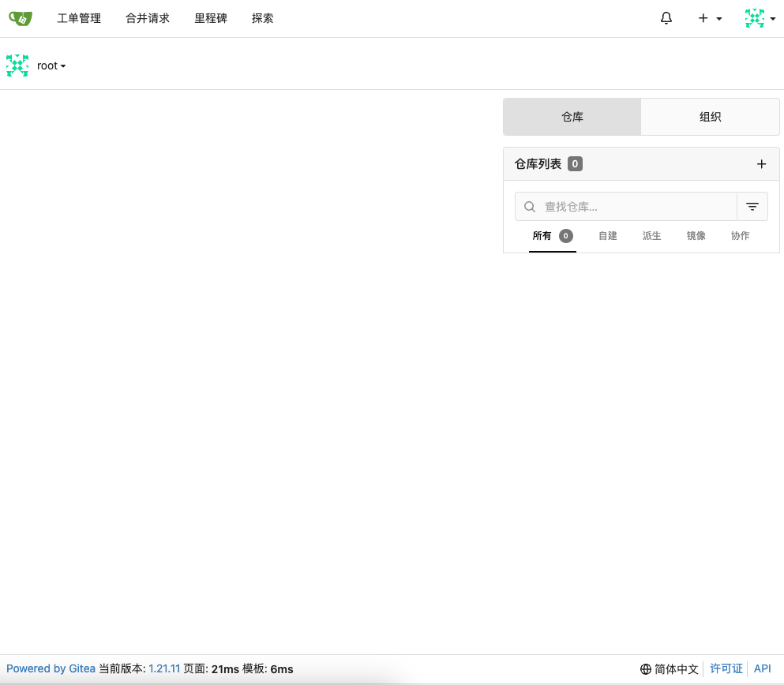This screenshot has height=685, width=784.
Task: Open 里程碑 from the navigation bar
Action: tap(211, 18)
